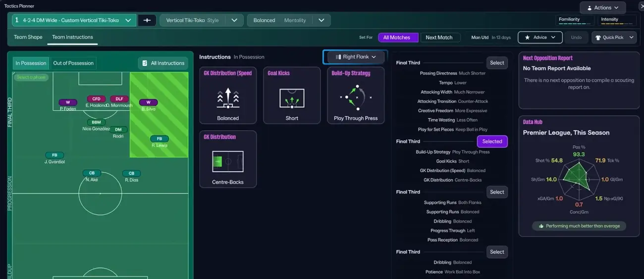Select R. Dias CB position marker
This screenshot has width=644, height=279.
click(131, 173)
